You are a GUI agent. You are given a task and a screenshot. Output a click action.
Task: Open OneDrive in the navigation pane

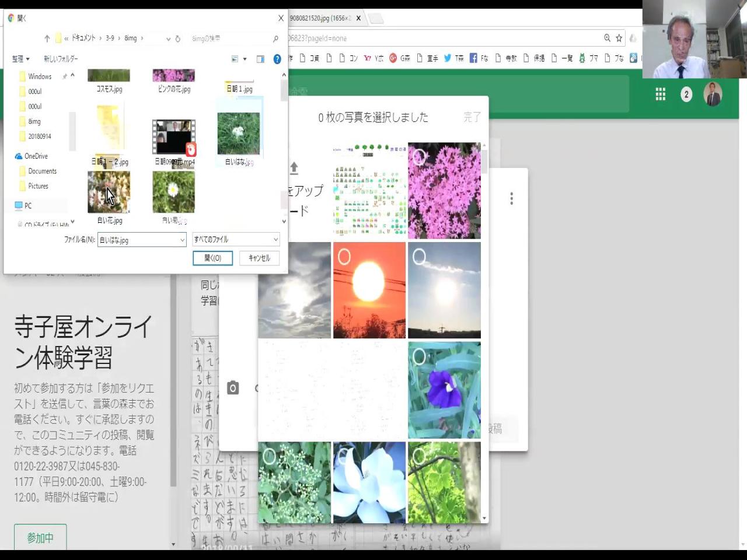point(32,156)
